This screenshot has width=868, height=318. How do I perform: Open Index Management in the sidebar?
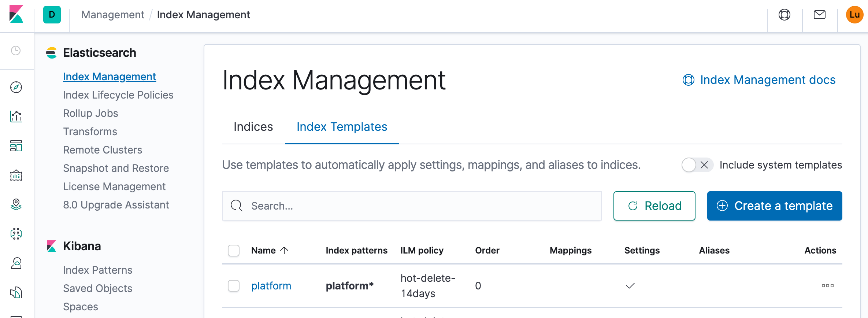click(110, 77)
